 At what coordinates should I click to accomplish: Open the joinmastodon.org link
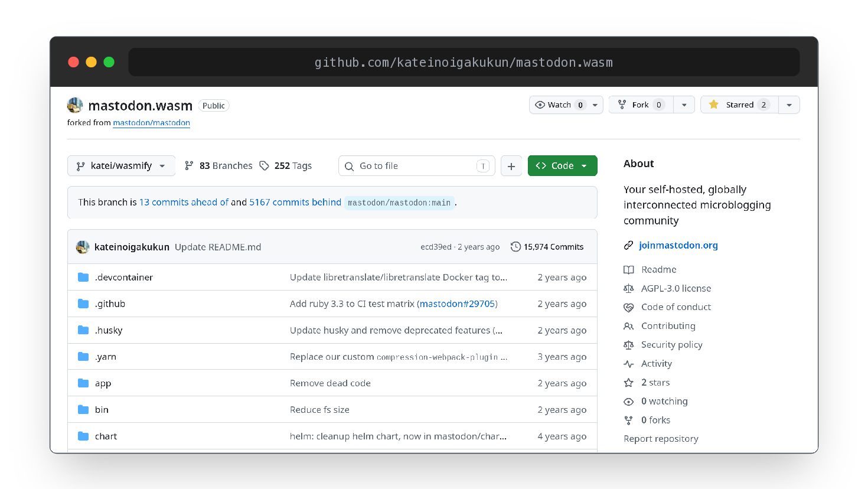click(678, 245)
